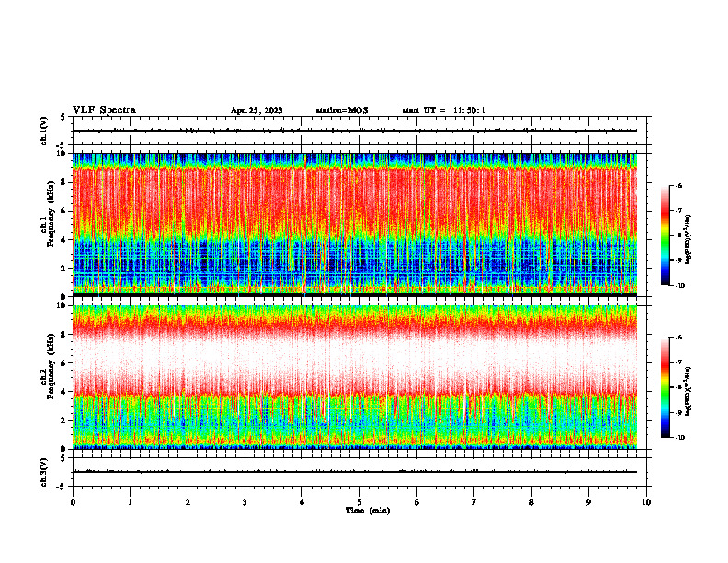Click the "4" kHz tick on ch.2 frequency axis
728x563 pixels.
pos(64,392)
